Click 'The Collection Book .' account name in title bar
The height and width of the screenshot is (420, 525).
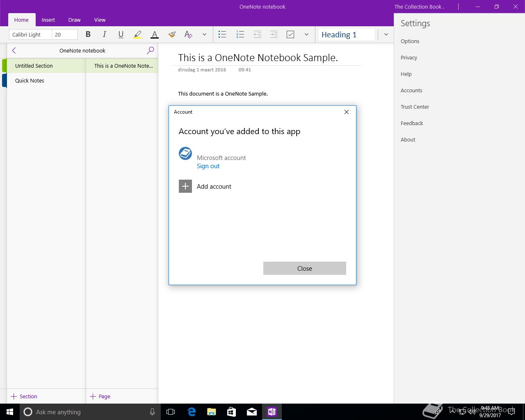[x=419, y=7]
